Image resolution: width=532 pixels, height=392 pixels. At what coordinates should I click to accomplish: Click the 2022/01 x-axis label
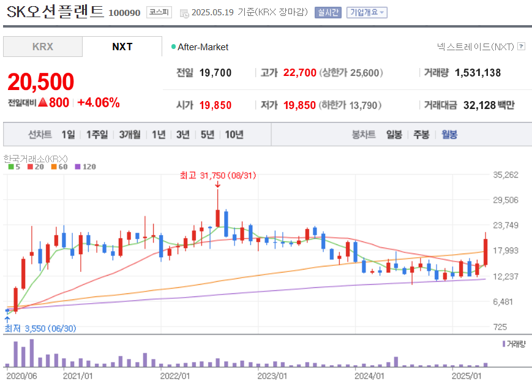coord(174,375)
